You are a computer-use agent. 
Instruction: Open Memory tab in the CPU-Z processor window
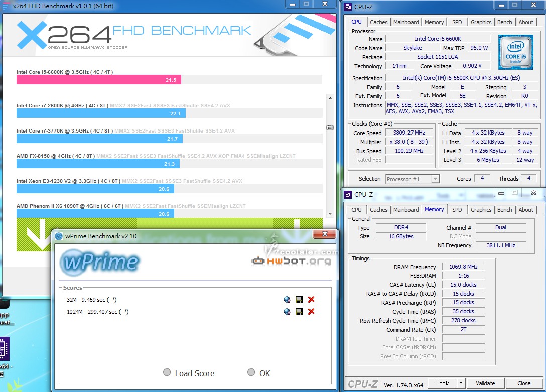pos(434,22)
